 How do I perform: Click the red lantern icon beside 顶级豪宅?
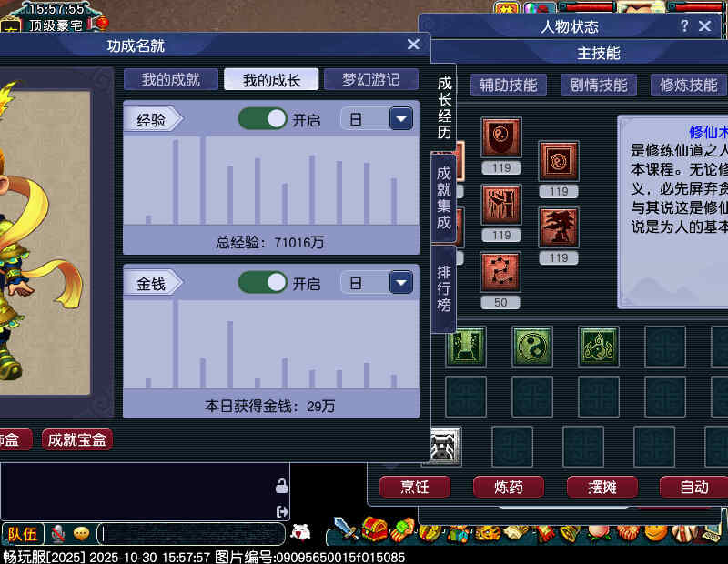click(101, 23)
